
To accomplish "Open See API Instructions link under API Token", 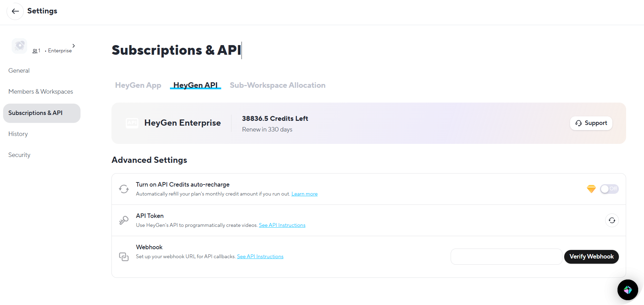I will (x=282, y=225).
